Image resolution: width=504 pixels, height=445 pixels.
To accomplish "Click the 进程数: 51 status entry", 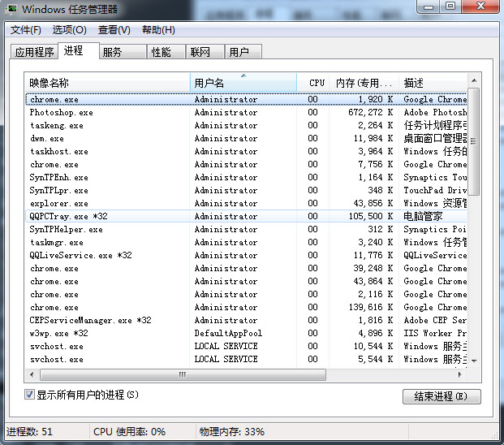I will pyautogui.click(x=29, y=431).
